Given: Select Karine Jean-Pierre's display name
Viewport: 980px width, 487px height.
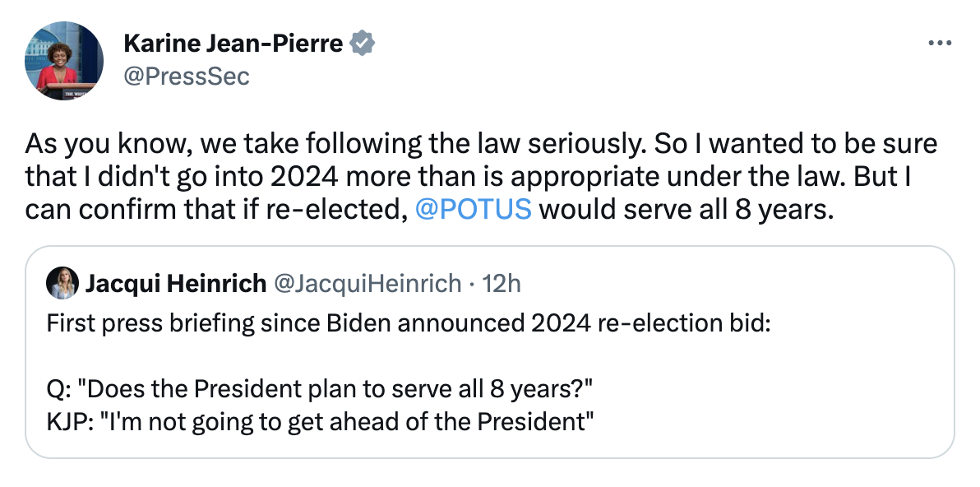Looking at the screenshot, I should 237,42.
